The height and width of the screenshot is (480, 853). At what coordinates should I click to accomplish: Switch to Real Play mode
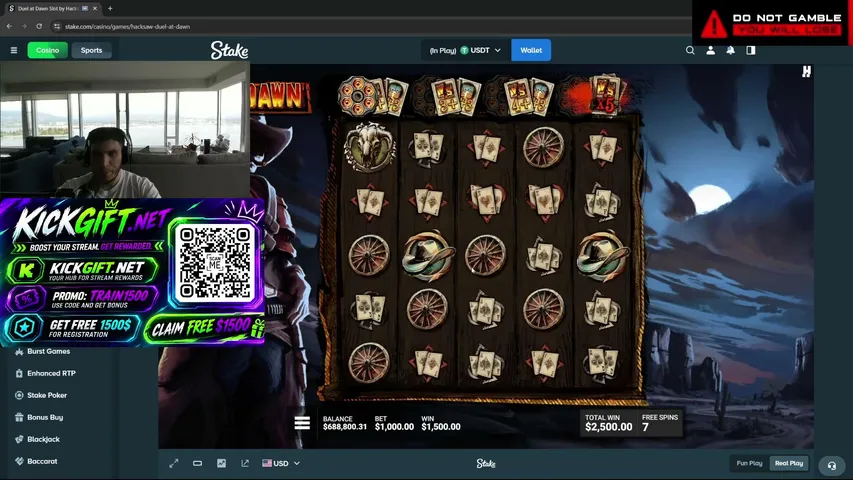789,463
